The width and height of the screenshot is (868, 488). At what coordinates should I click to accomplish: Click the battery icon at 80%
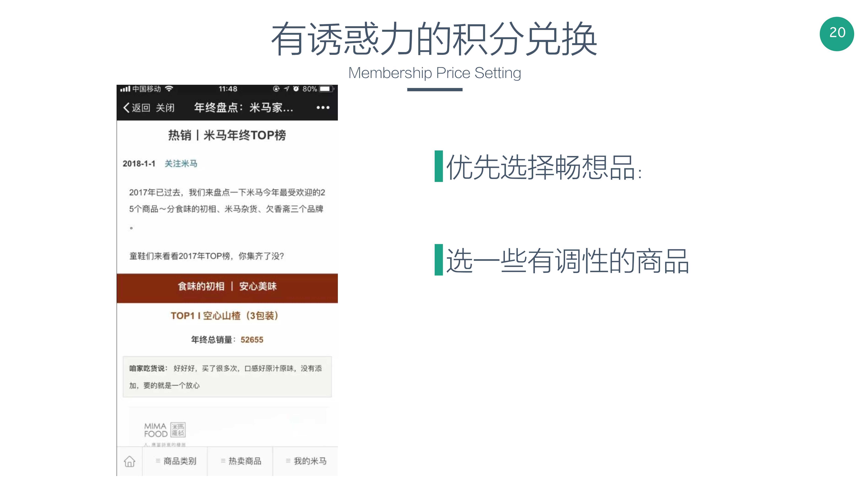point(326,89)
